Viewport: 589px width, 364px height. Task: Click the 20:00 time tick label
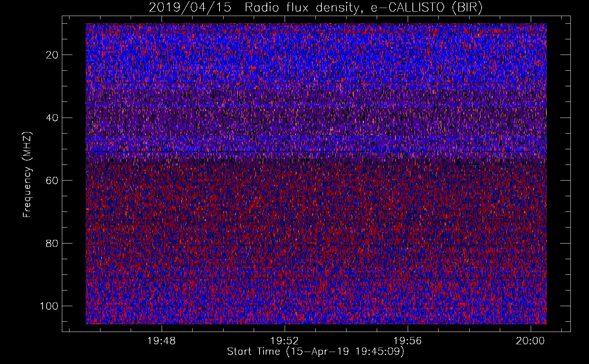(x=530, y=341)
